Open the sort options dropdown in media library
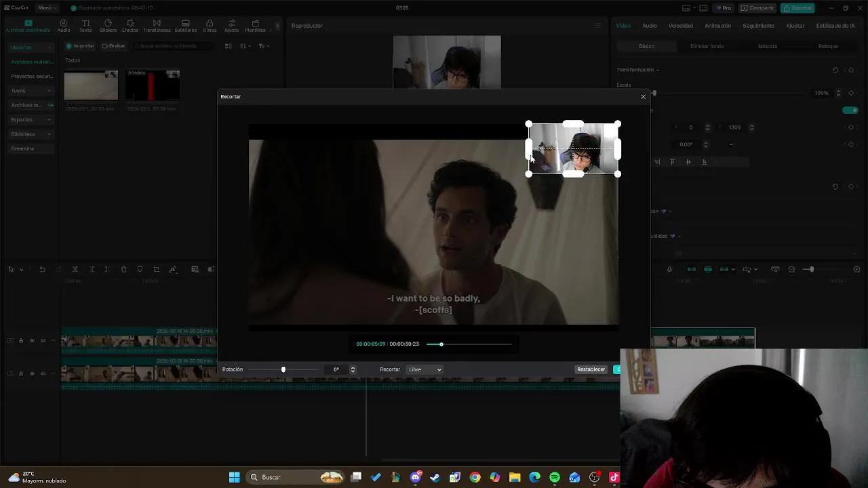 (245, 46)
